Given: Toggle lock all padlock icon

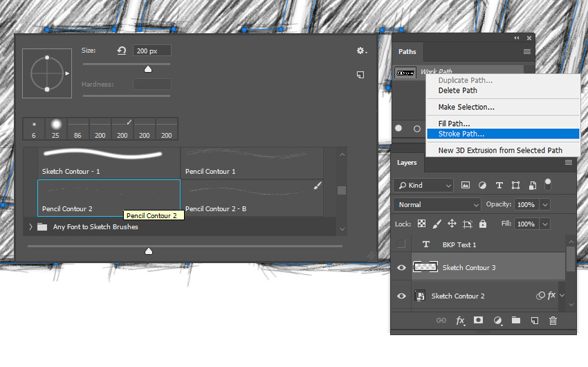Looking at the screenshot, I should click(x=483, y=224).
